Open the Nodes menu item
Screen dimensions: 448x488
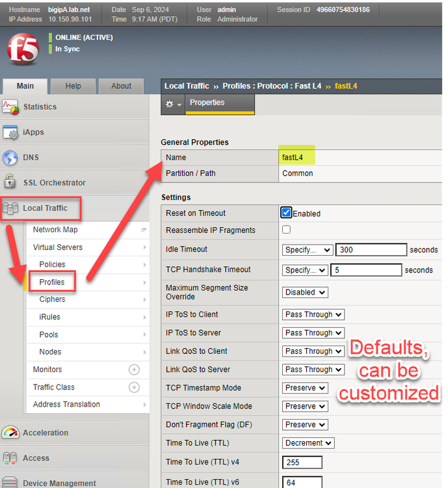click(x=51, y=352)
